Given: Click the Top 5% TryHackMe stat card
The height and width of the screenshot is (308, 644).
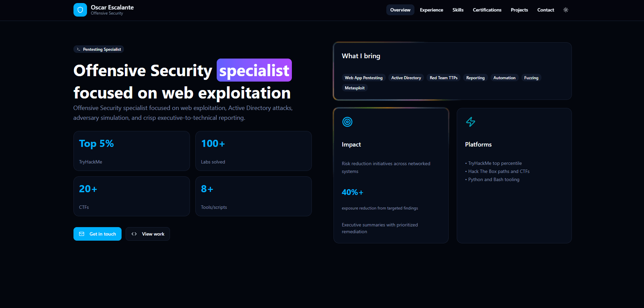Looking at the screenshot, I should coord(131,151).
